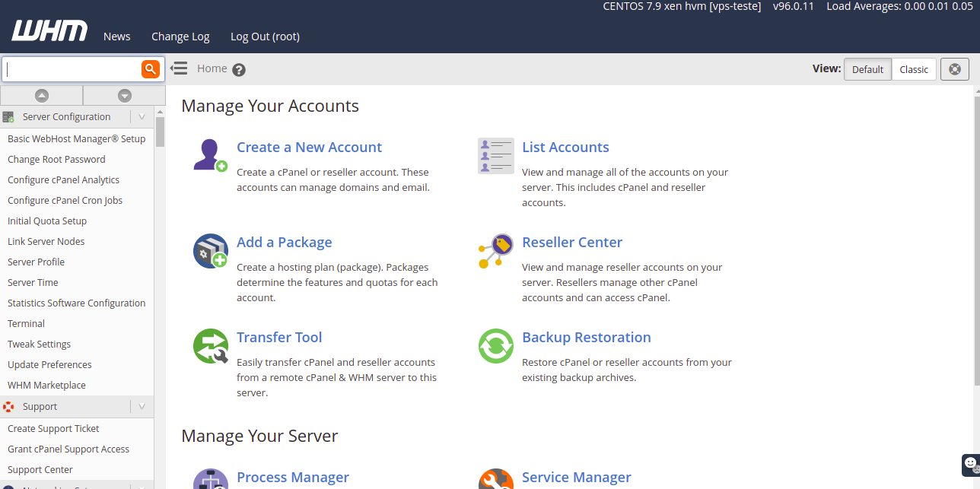Open Update Preferences

pyautogui.click(x=49, y=365)
